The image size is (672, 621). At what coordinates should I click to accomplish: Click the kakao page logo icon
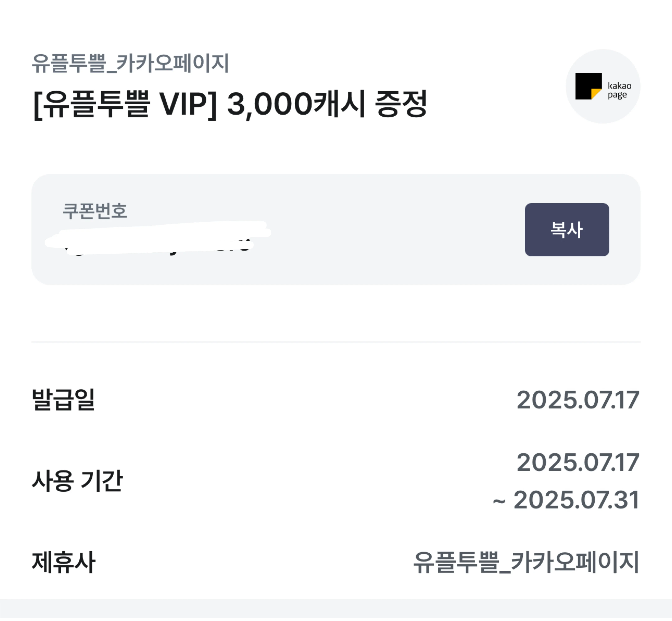(603, 86)
